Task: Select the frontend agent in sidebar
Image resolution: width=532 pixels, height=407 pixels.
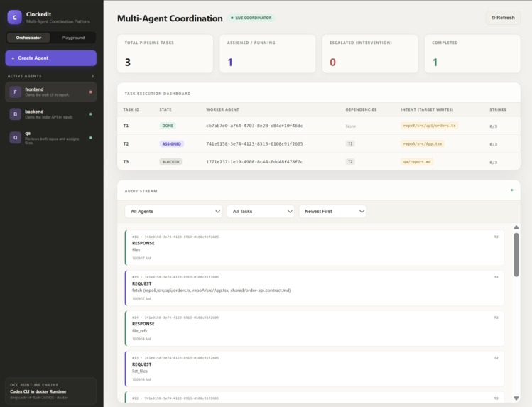Action: pos(51,92)
